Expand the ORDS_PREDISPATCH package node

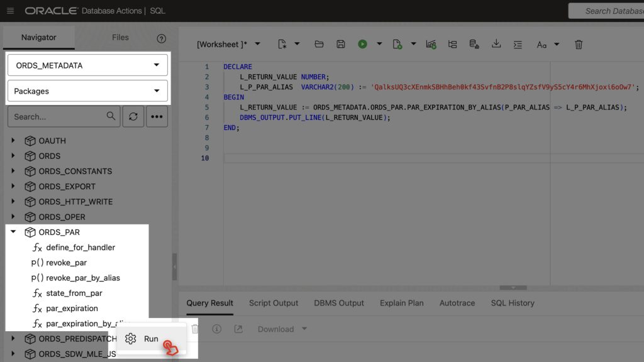[13, 339]
